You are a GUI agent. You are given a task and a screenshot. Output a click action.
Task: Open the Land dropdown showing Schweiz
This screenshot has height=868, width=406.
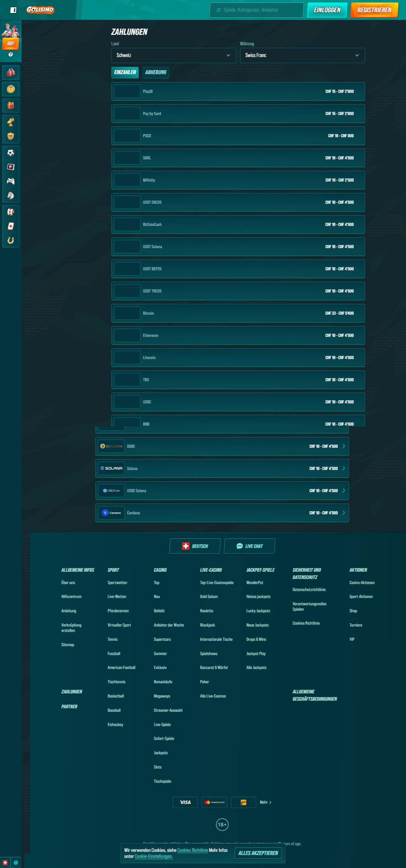tap(173, 55)
